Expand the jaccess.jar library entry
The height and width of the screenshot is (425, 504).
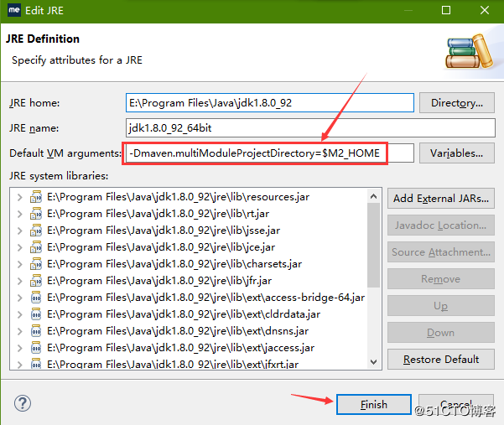(20, 348)
